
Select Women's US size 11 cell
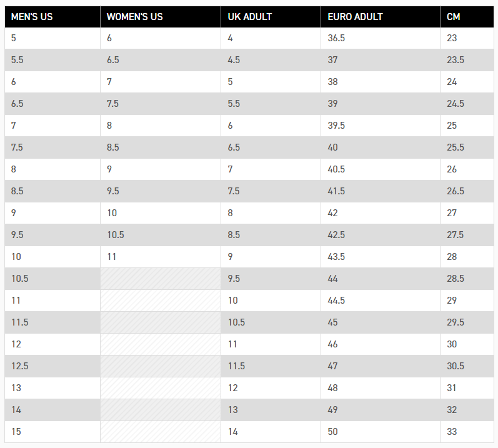[161, 257]
